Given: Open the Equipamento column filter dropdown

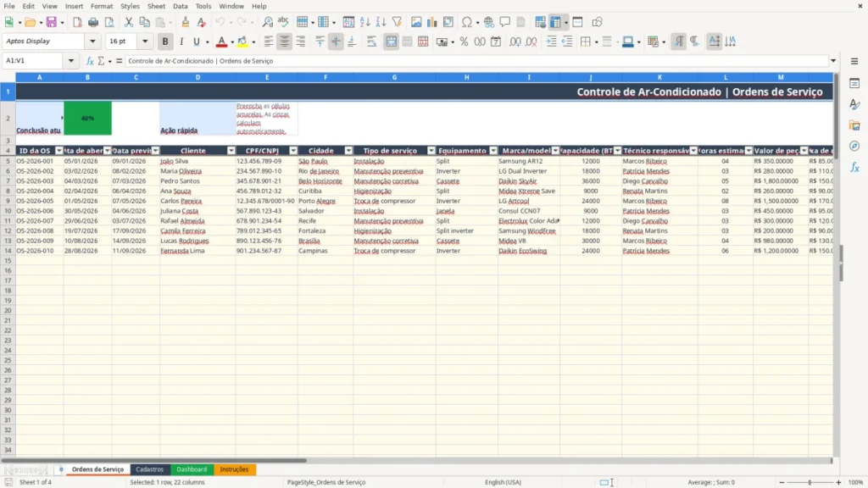Looking at the screenshot, I should point(493,151).
